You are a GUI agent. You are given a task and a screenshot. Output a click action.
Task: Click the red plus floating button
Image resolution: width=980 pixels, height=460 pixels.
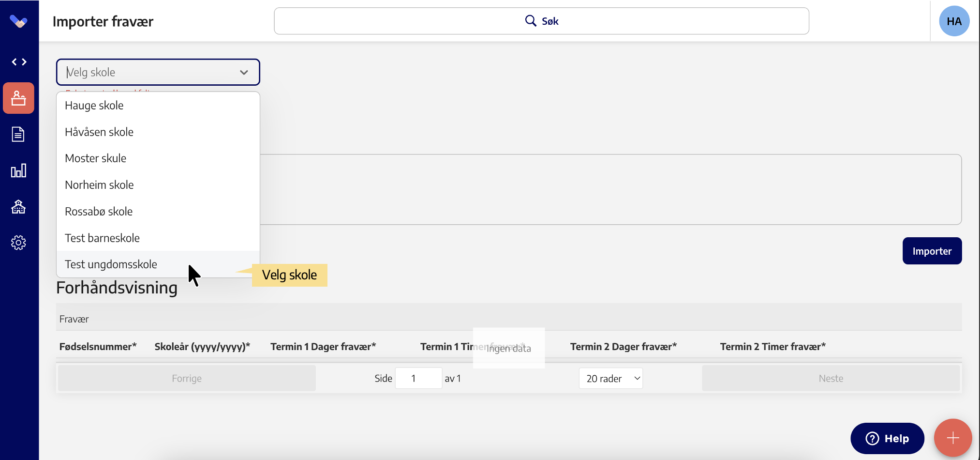pos(952,438)
